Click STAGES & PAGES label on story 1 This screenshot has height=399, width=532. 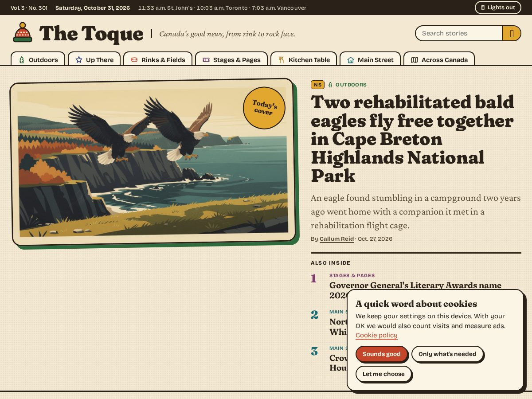(352, 275)
